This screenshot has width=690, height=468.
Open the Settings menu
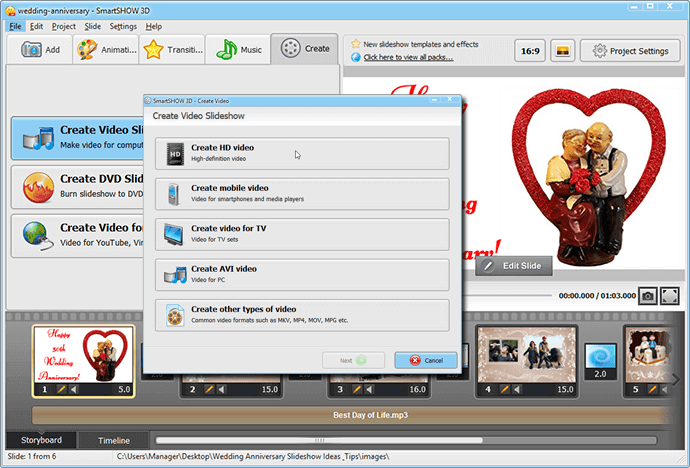(x=123, y=26)
